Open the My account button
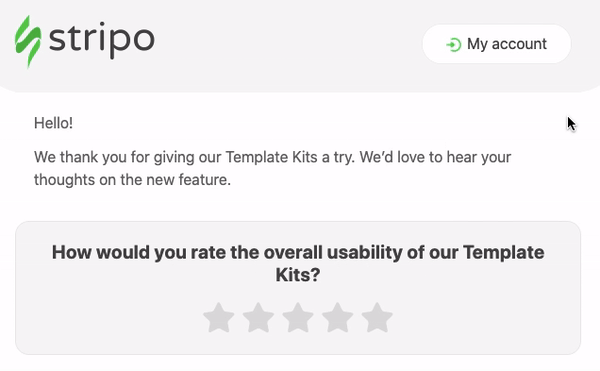The height and width of the screenshot is (371, 600). tap(497, 44)
